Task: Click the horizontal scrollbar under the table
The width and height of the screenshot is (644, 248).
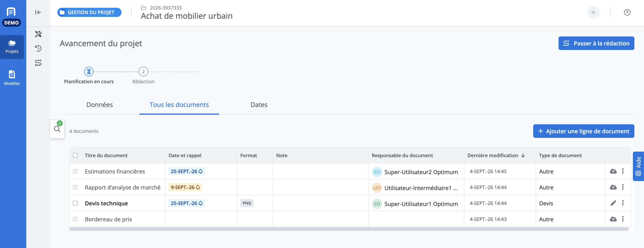Action: 349,229
